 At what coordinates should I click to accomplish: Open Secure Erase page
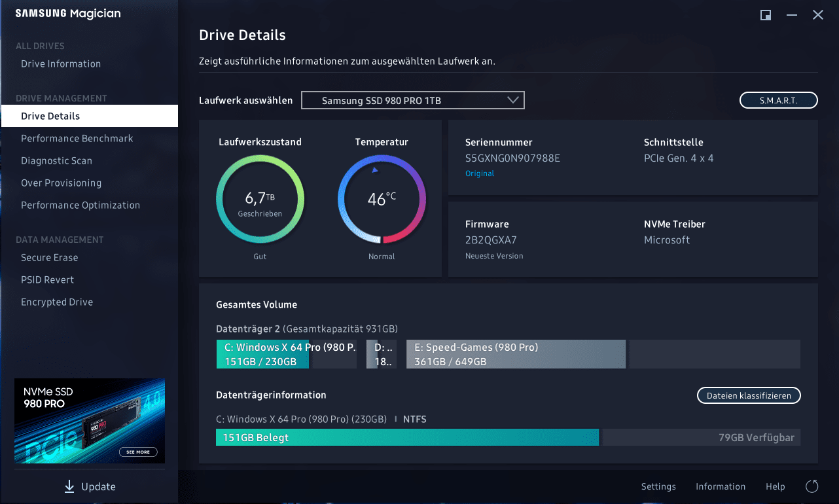point(49,257)
